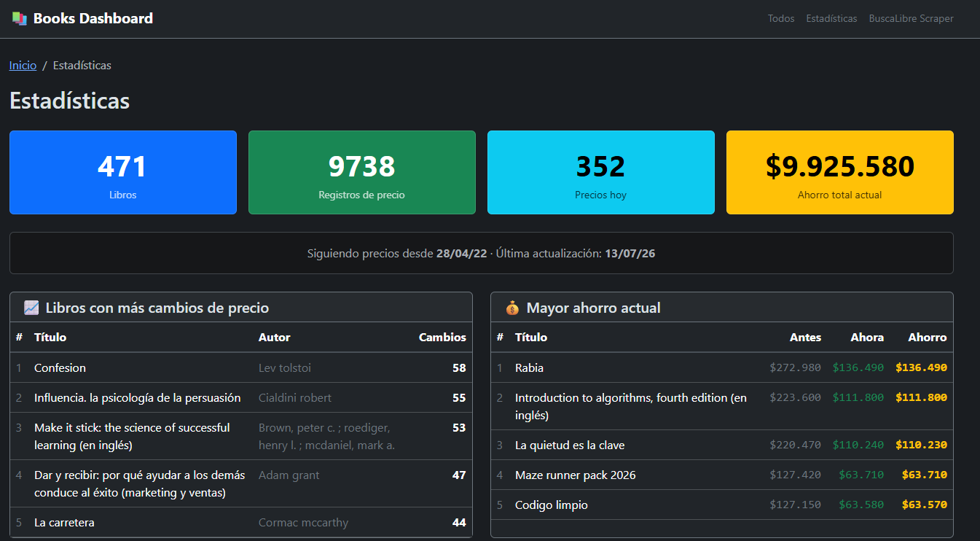
Task: Click the Antes column header
Action: tap(805, 338)
